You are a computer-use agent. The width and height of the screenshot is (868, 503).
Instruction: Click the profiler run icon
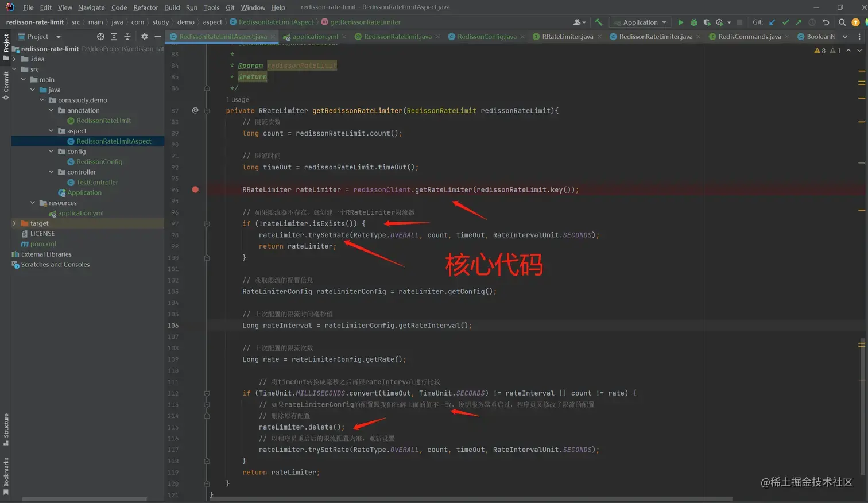click(x=719, y=22)
